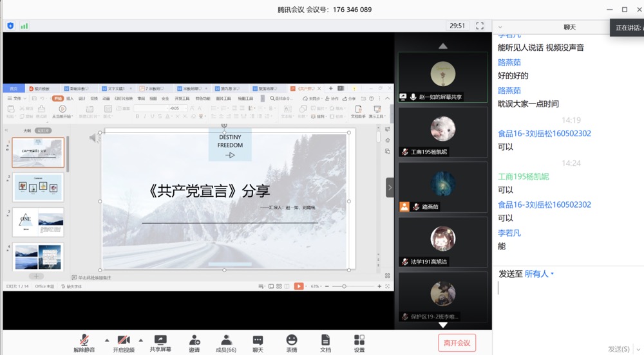
Task: Toggle the 聊天 chat panel icon
Action: tap(258, 343)
